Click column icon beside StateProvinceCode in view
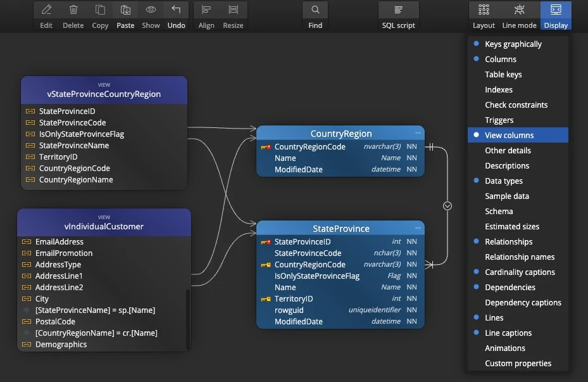 click(x=30, y=123)
